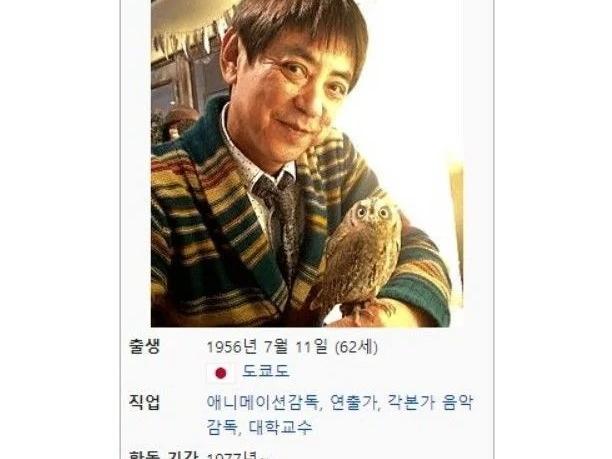Click the 직업 row label
Image resolution: width=612 pixels, height=459 pixels.
point(144,402)
